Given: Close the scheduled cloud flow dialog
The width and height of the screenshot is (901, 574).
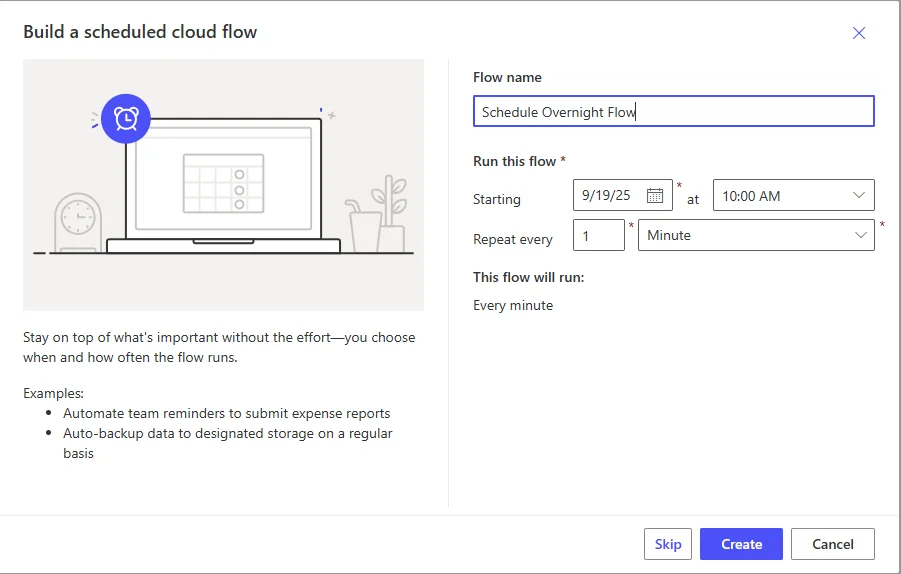Looking at the screenshot, I should point(858,33).
